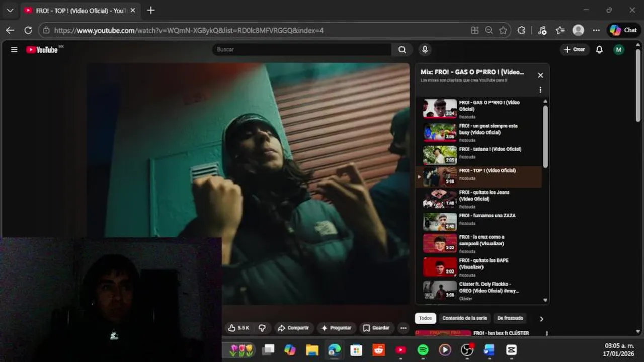The image size is (644, 362).
Task: Open more actions ellipsis under video
Action: coord(404,328)
